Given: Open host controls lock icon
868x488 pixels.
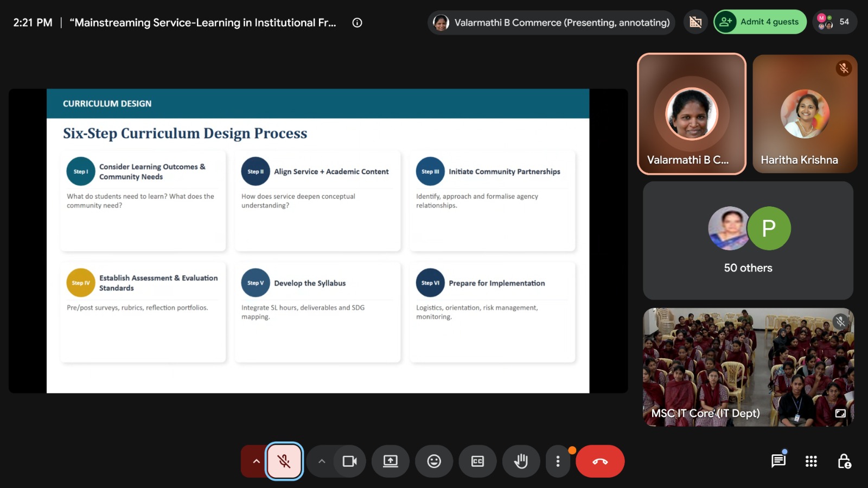Looking at the screenshot, I should pos(844,461).
